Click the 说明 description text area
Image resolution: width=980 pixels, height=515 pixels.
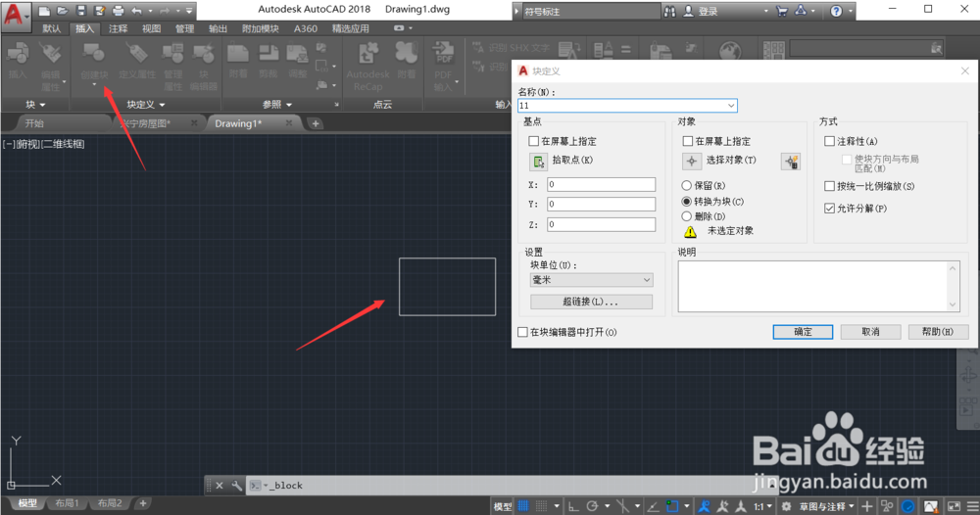tap(818, 287)
